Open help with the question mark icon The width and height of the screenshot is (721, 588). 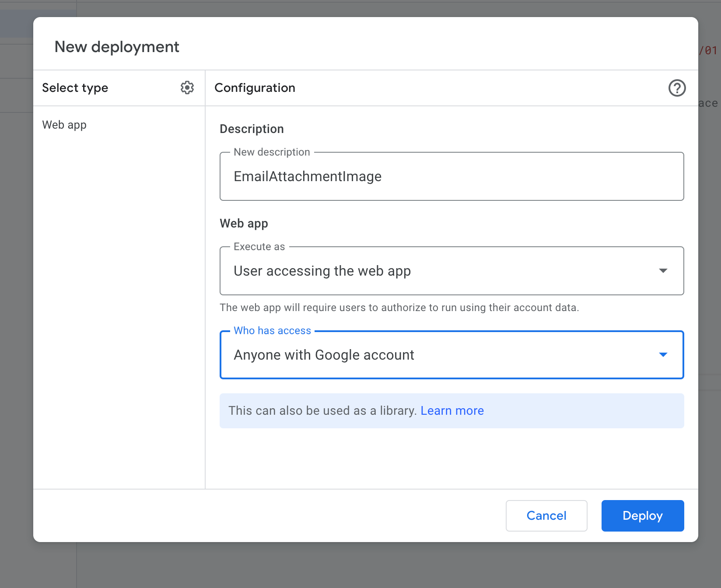[677, 88]
